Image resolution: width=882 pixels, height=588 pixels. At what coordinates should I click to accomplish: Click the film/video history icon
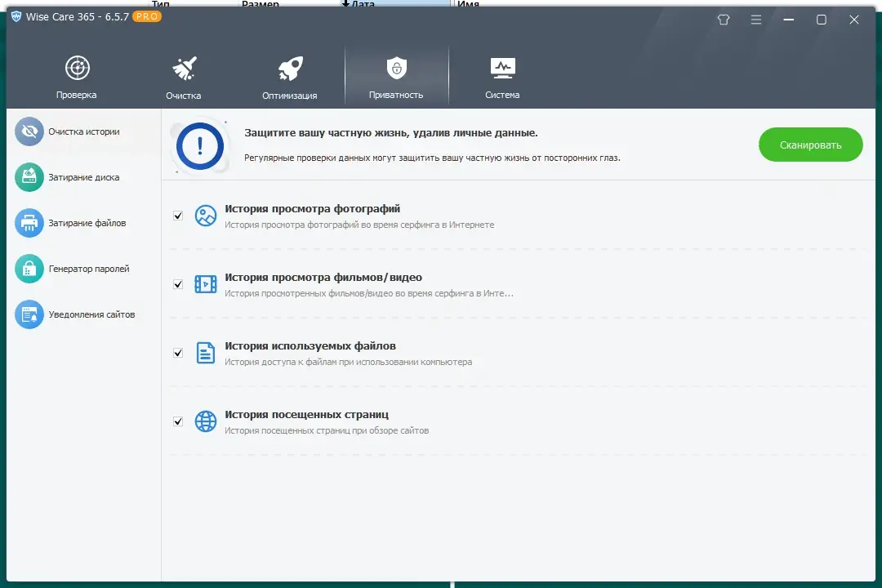(205, 284)
